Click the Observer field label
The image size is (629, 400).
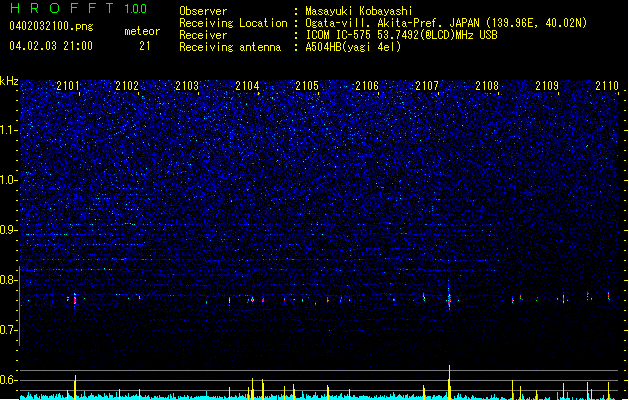click(203, 11)
